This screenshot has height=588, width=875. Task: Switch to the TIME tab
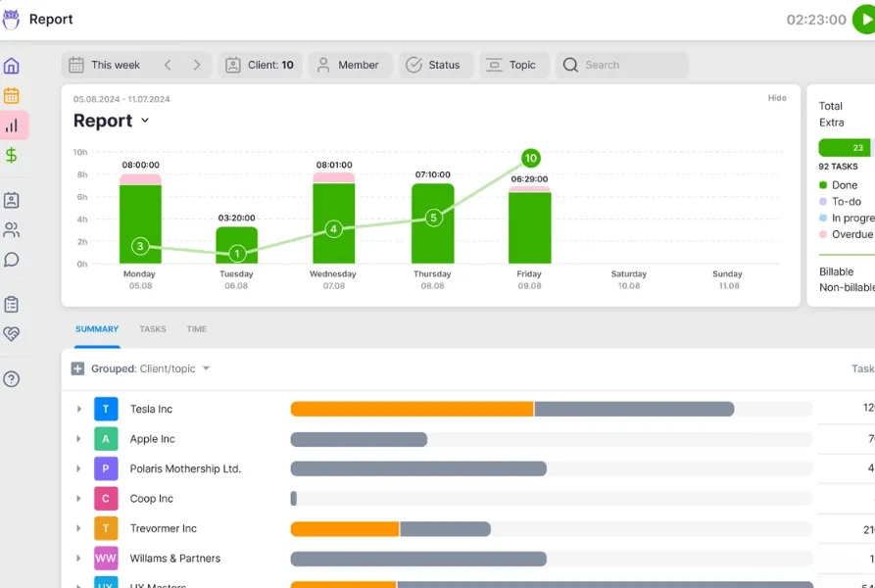tap(196, 329)
